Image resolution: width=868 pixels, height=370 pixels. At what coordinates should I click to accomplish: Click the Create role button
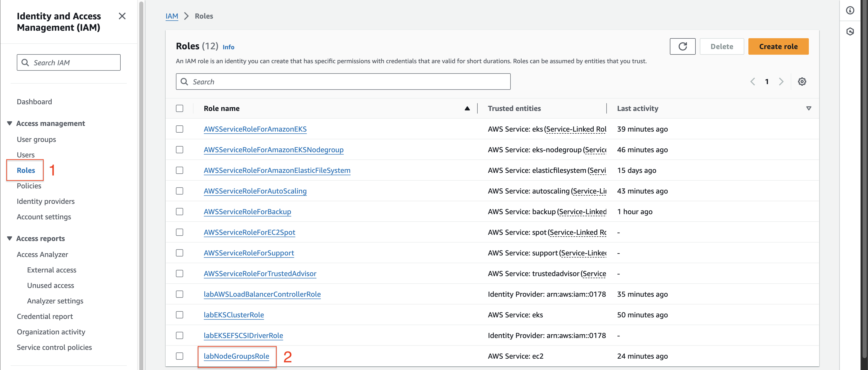(778, 46)
